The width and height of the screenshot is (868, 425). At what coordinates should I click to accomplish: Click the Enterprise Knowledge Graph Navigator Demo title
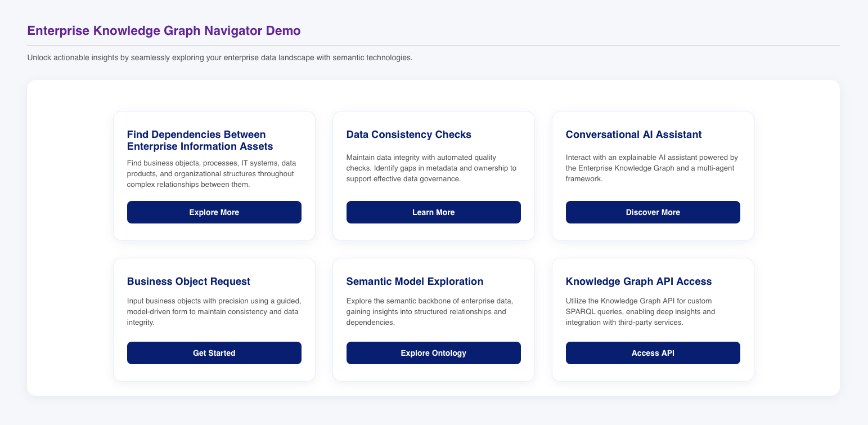point(164,31)
